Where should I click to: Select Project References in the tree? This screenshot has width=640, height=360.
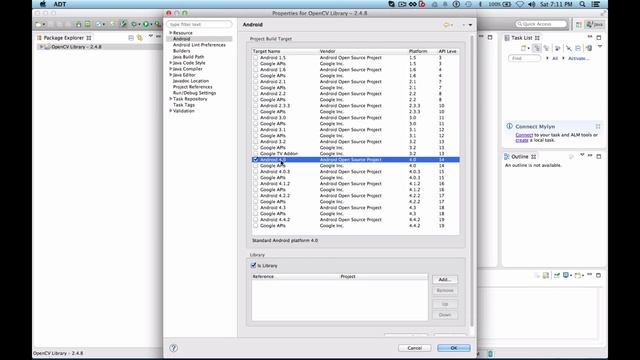tap(192, 87)
